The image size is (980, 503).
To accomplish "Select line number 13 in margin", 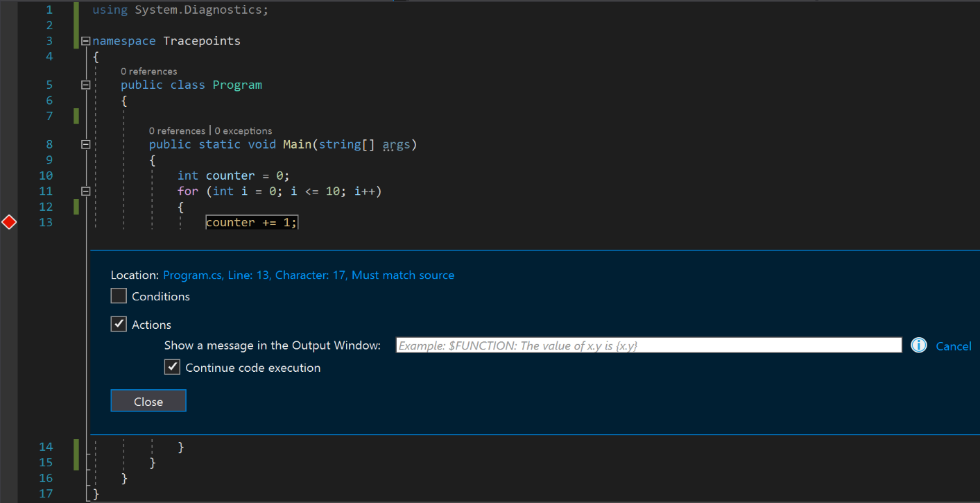I will tap(46, 222).
